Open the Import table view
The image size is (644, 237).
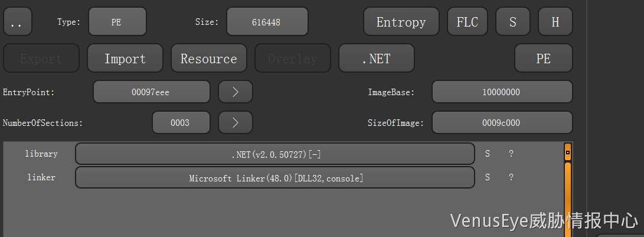125,59
